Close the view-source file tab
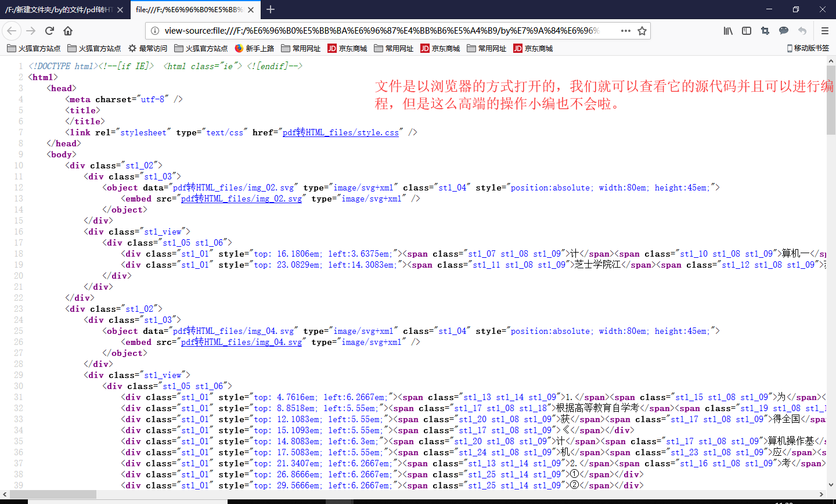Screen dimensions: 836x504 point(251,10)
